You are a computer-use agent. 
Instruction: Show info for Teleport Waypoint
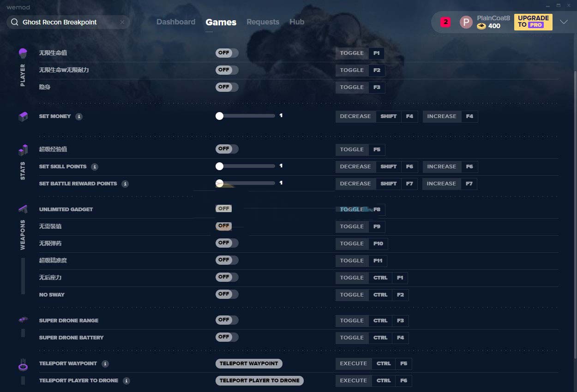[105, 363]
